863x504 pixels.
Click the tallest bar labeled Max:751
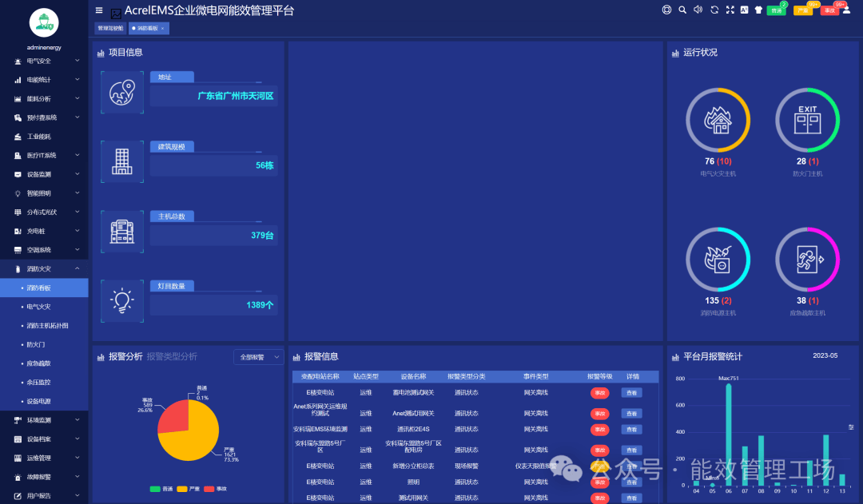pyautogui.click(x=729, y=435)
